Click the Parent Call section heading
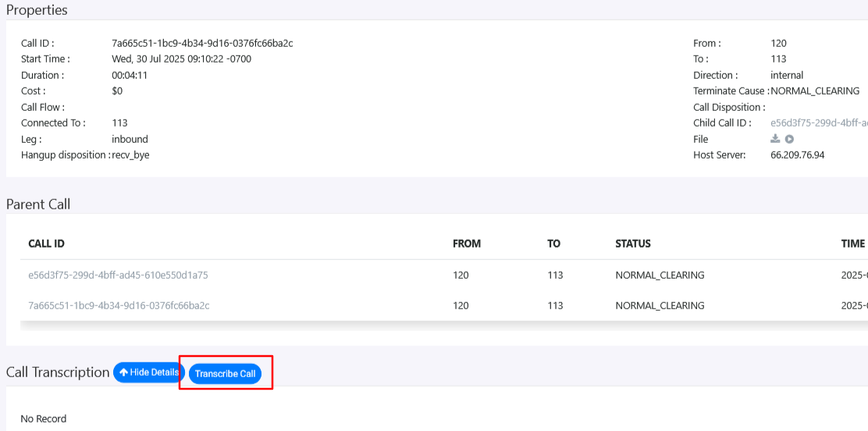The image size is (868, 431). pos(38,204)
